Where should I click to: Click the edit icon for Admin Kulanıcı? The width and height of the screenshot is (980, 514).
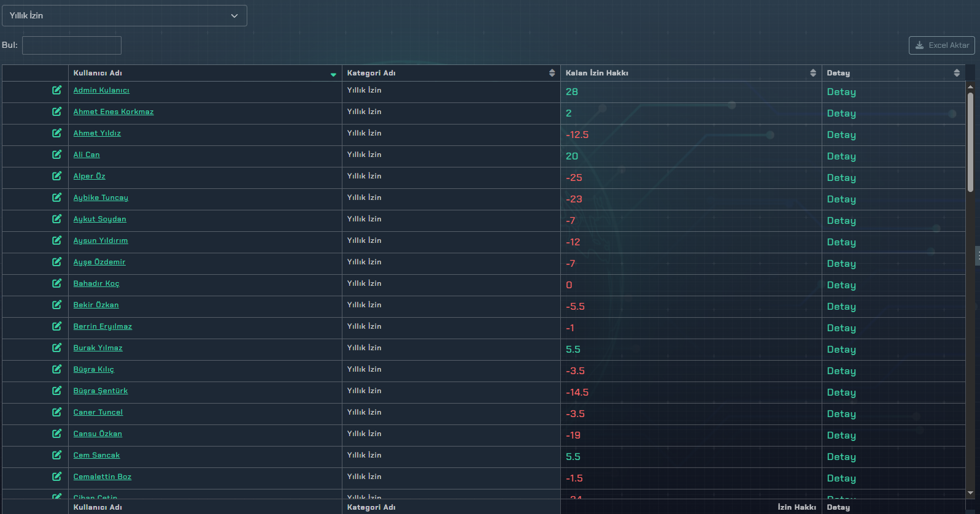(56, 90)
